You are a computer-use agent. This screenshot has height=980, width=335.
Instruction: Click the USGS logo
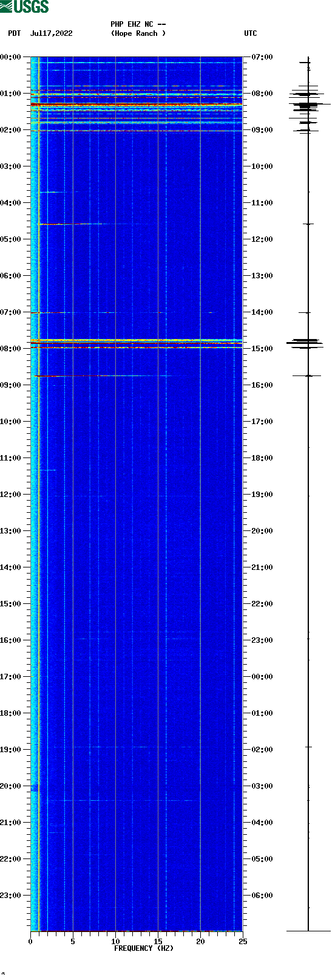tap(24, 7)
